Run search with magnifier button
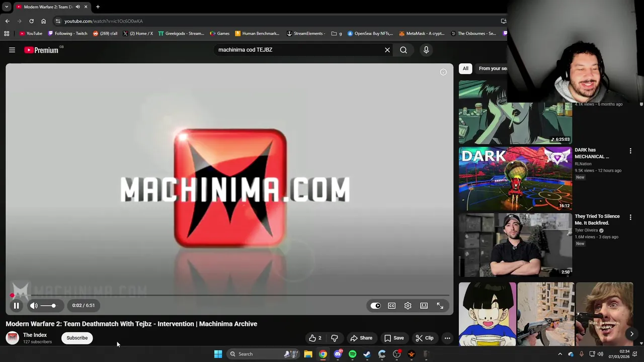Screen dimensions: 644x362 tap(404, 50)
